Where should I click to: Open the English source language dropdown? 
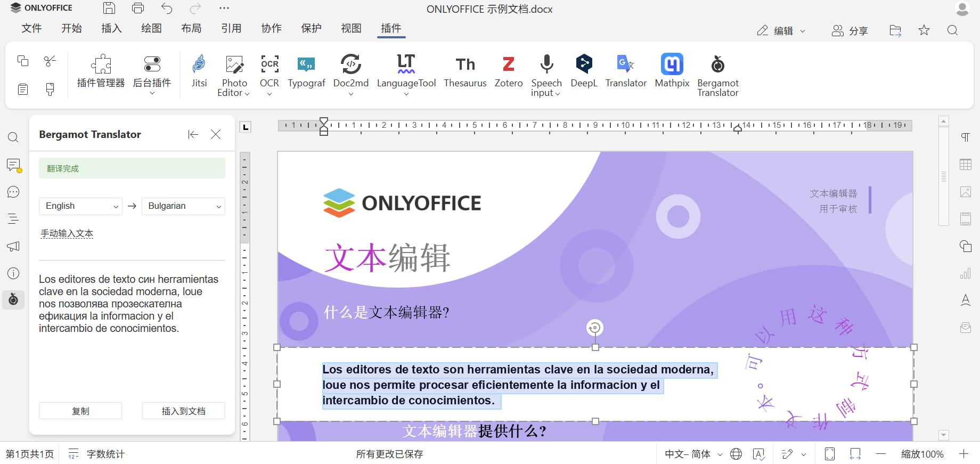[80, 206]
